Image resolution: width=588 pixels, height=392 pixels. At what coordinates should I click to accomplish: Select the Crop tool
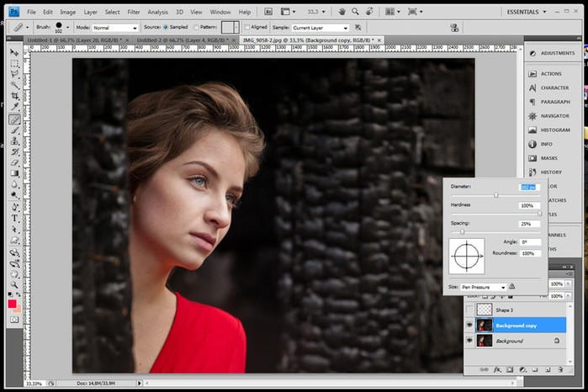point(14,96)
